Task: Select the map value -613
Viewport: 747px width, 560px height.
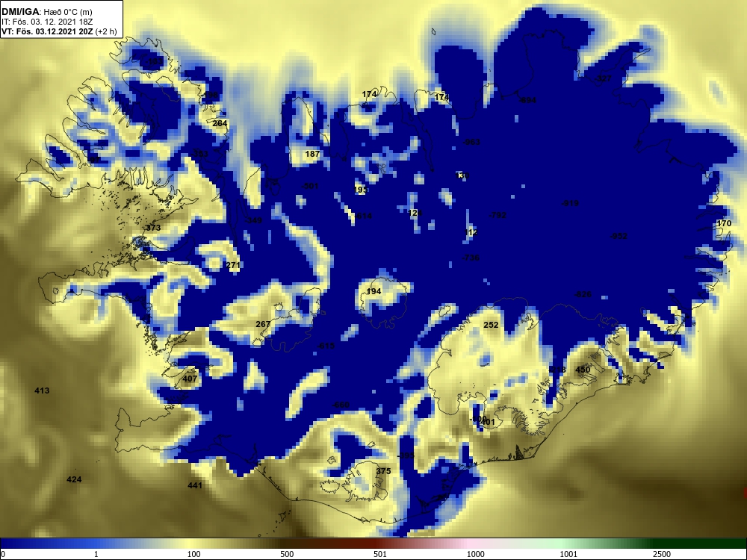Action: click(x=326, y=346)
